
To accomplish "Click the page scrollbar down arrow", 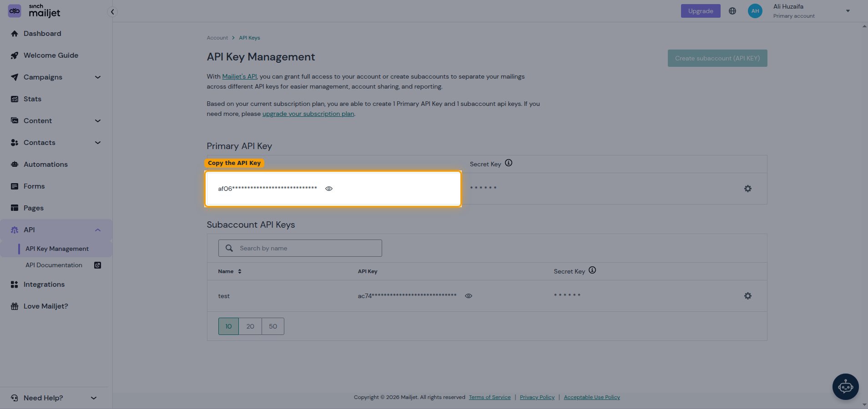I will pyautogui.click(x=864, y=404).
